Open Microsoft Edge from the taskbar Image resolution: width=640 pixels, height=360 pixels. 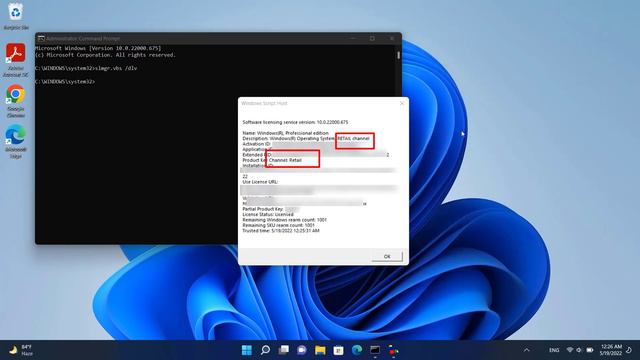pyautogui.click(x=357, y=350)
